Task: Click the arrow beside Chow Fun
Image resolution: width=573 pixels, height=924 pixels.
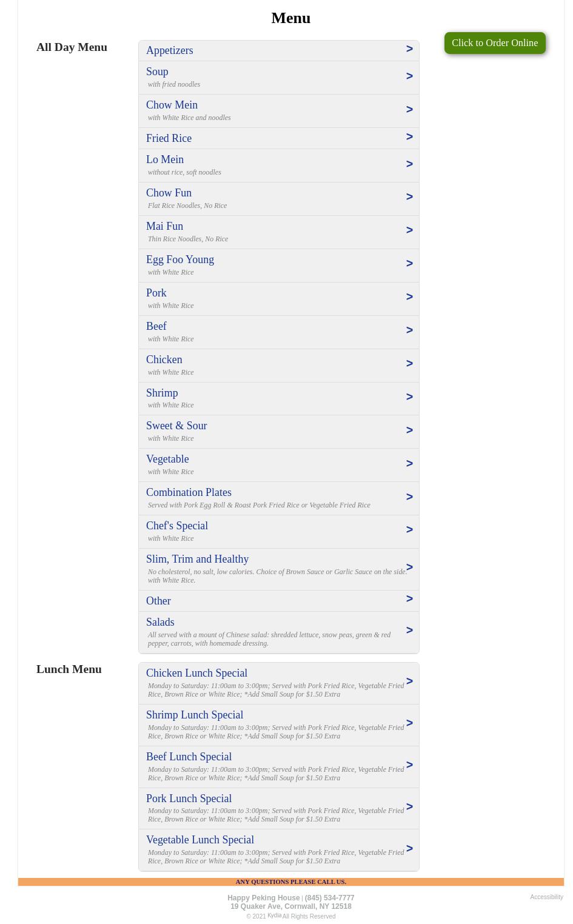Action: [x=409, y=197]
